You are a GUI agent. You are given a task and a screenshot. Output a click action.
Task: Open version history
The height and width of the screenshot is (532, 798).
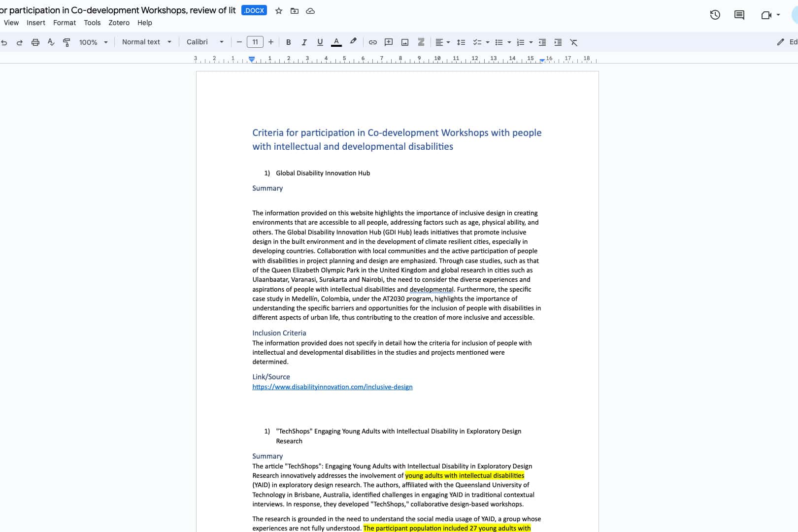pos(715,15)
